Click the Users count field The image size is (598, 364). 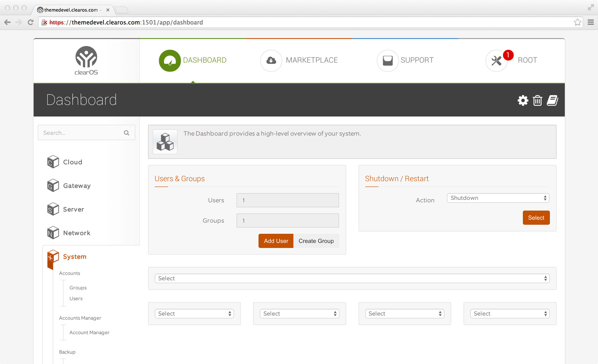(288, 200)
